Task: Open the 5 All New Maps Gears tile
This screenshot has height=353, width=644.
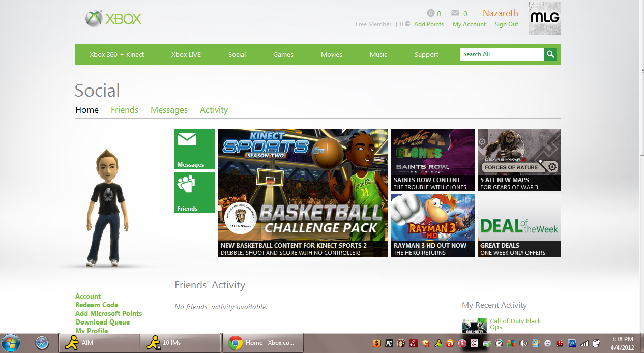Action: pos(519,160)
